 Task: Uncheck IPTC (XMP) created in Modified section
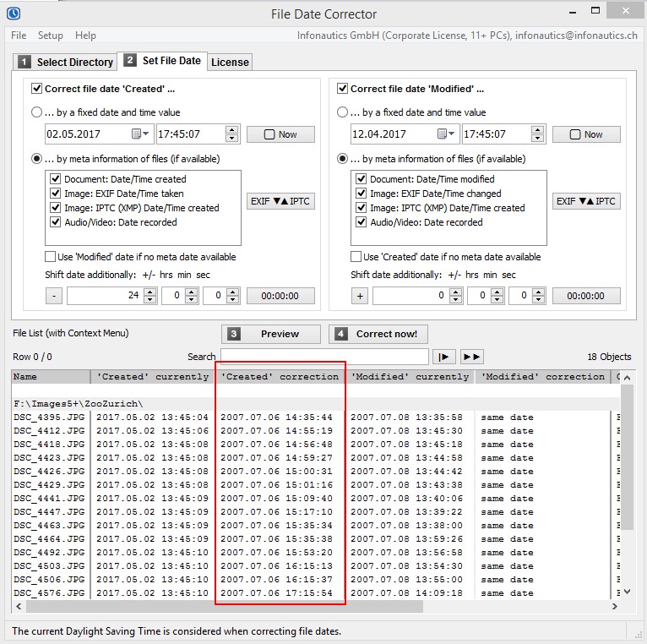coord(361,208)
